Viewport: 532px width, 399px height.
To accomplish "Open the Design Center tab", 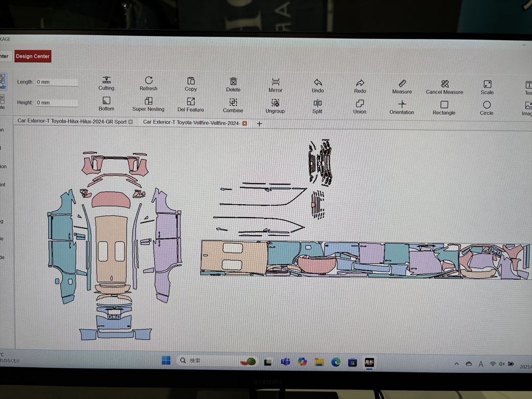I will pos(33,56).
